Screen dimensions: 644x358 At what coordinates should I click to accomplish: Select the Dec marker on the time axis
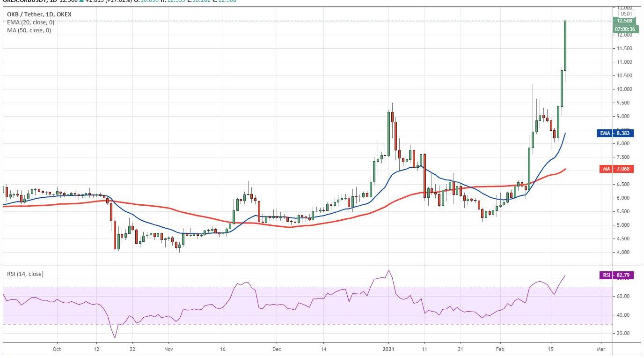click(276, 349)
